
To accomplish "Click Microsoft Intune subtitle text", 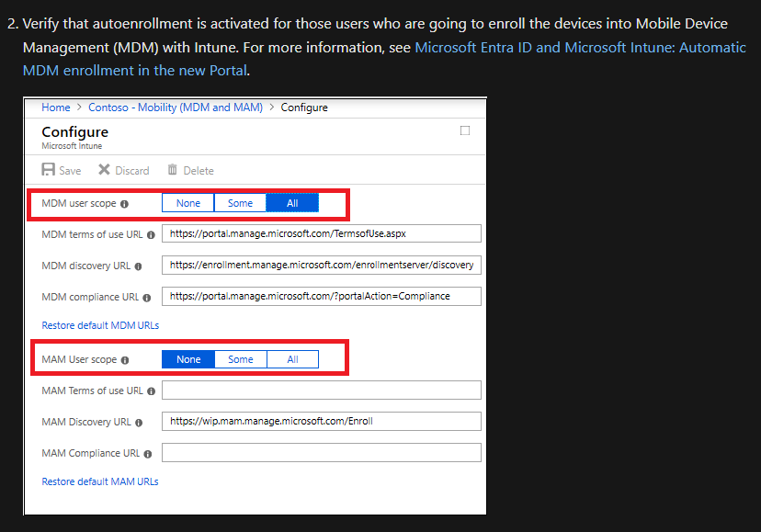I will point(72,146).
